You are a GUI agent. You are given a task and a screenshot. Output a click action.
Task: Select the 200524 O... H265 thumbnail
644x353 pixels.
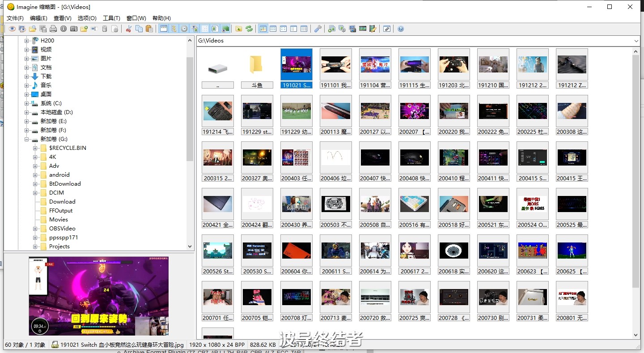(533, 208)
